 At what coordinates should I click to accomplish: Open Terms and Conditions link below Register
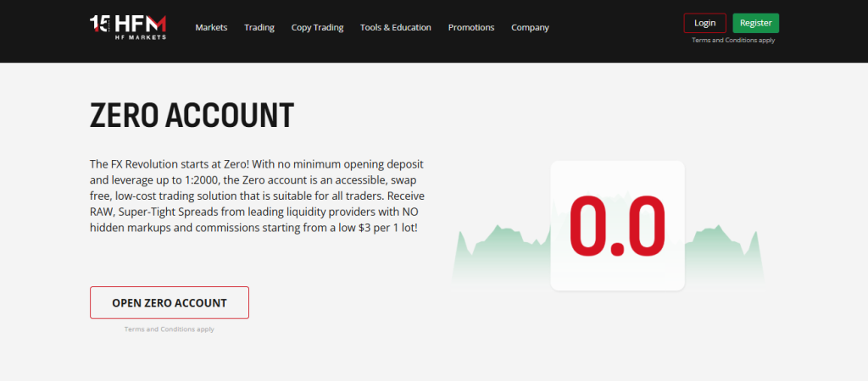coord(732,40)
